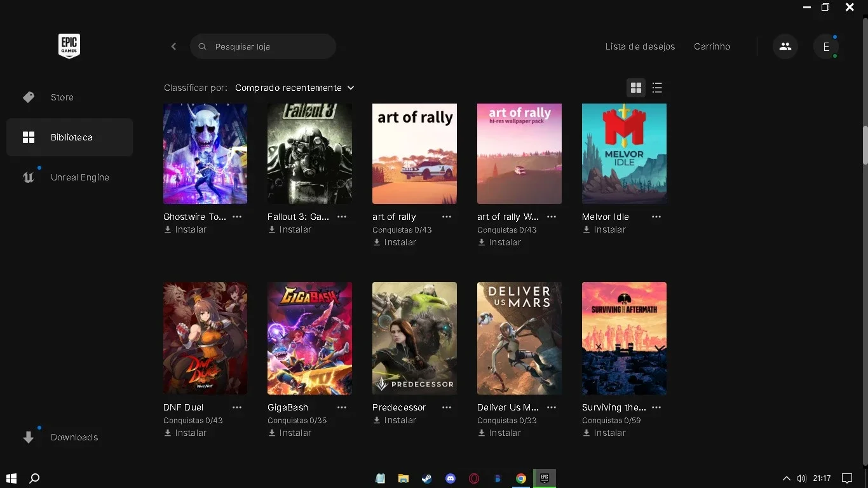Open Unreal Engine in the sidebar
The width and height of the screenshot is (868, 488).
coord(69,177)
